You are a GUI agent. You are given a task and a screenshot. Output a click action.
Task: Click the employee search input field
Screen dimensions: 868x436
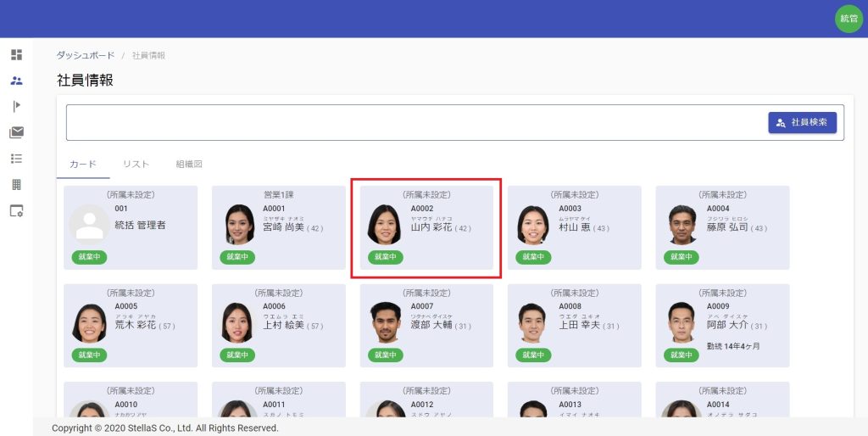click(415, 123)
